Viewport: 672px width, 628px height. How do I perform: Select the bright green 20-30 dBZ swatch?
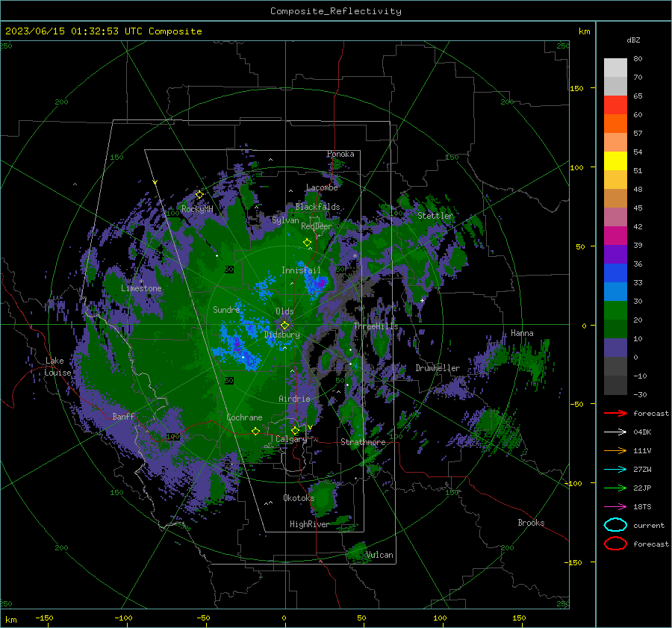[x=615, y=311]
